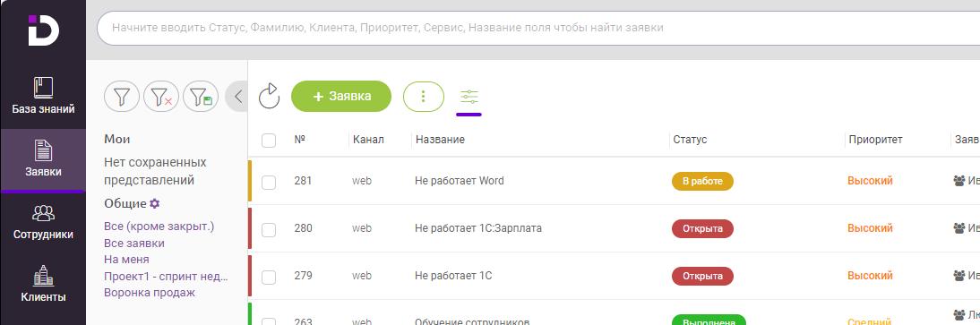The image size is (980, 325).
Task: Click the app logo in sidebar
Action: (43, 30)
